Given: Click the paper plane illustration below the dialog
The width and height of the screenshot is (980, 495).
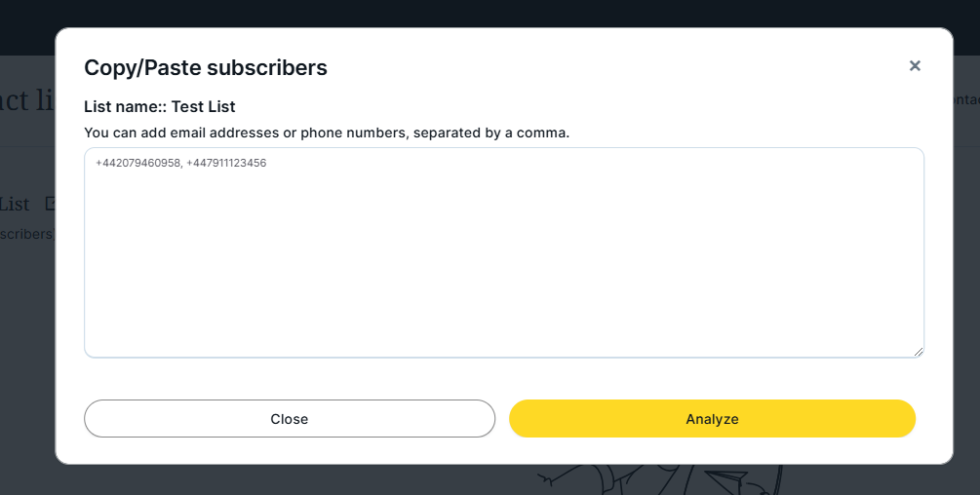Looking at the screenshot, I should (x=722, y=477).
